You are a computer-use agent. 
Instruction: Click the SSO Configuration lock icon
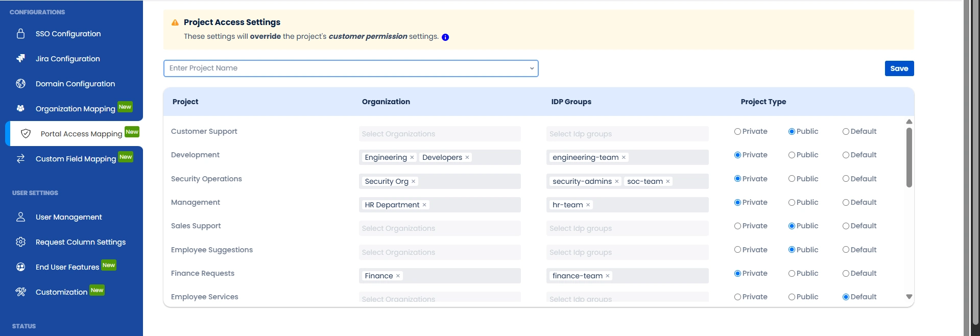point(20,34)
